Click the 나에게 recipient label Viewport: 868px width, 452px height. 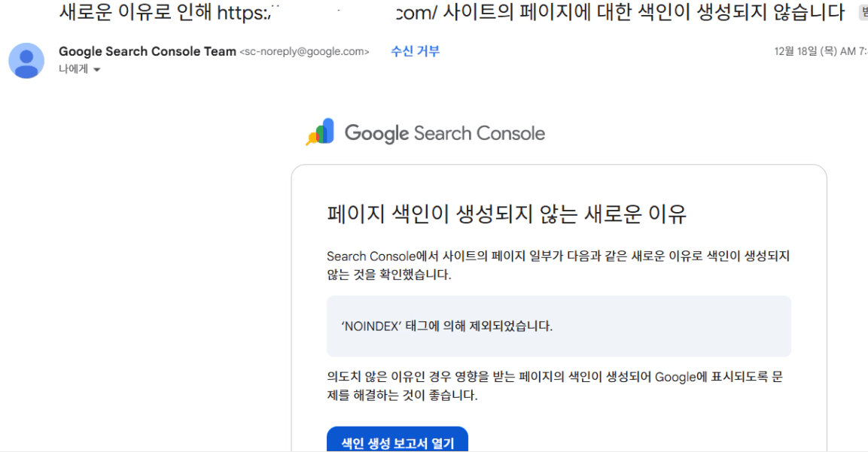pyautogui.click(x=74, y=69)
